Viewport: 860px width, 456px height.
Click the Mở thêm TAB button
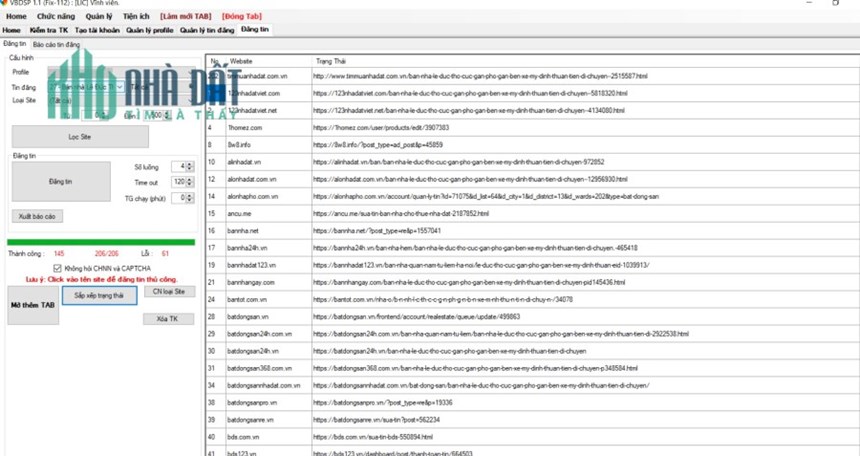point(33,305)
